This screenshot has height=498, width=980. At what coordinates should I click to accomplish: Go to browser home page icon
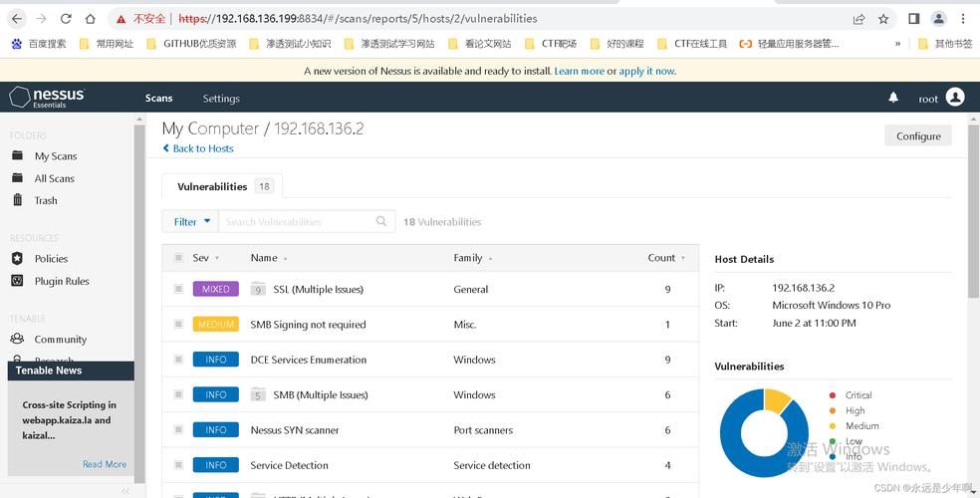pos(90,19)
